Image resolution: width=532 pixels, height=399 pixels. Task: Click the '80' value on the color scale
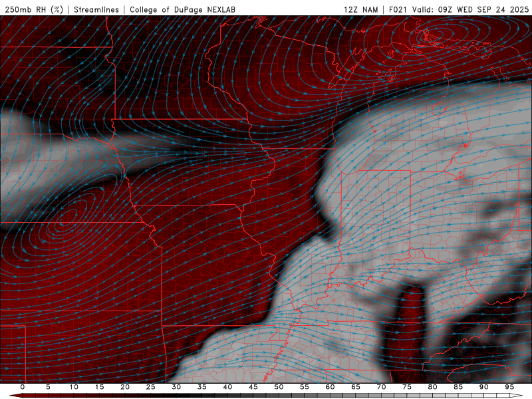432,387
